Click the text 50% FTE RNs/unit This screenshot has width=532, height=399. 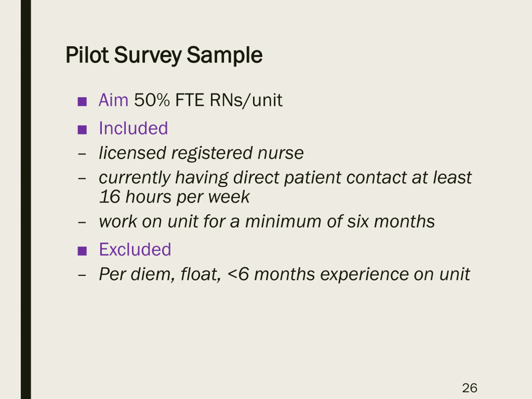(x=208, y=100)
